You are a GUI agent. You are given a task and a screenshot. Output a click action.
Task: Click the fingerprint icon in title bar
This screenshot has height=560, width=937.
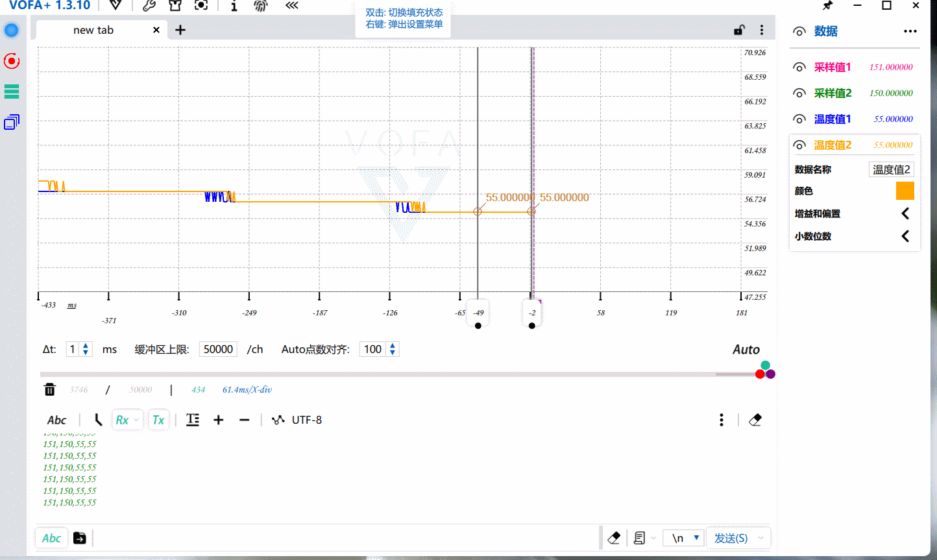click(260, 5)
